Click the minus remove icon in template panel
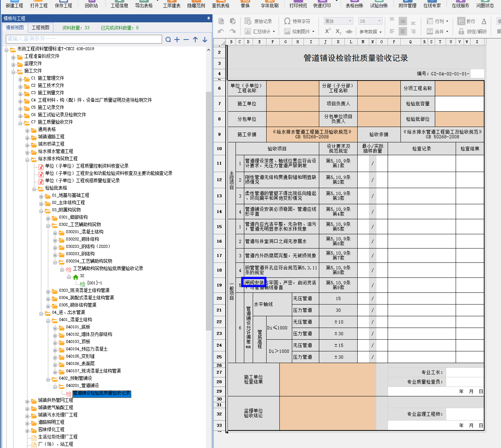 (186, 40)
